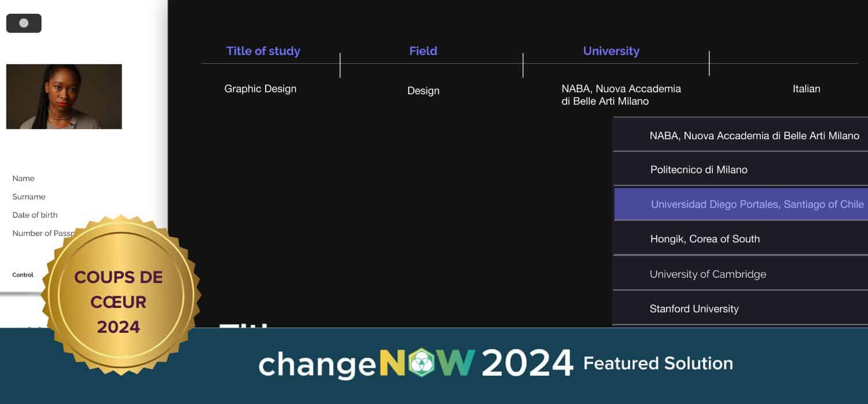This screenshot has width=868, height=404.
Task: Pick the highlighted Universidad Diego Portales option
Action: click(x=757, y=204)
